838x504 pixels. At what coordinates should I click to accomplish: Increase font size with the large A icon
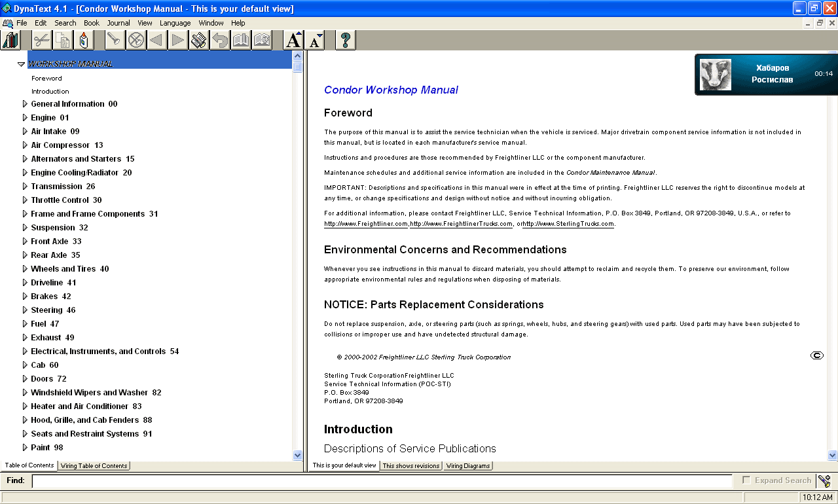[293, 40]
